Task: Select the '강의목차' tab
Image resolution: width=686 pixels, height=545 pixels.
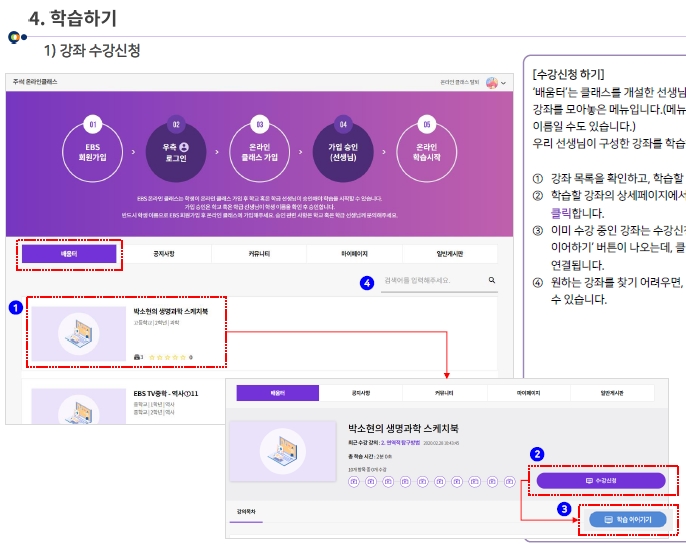Action: [246, 511]
